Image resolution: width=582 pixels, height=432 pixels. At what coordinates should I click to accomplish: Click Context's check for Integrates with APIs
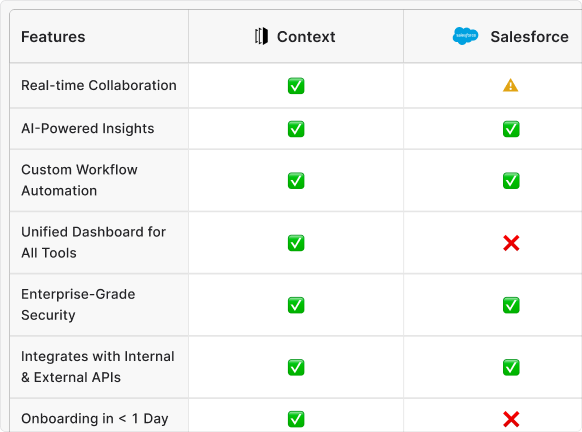[x=296, y=367]
